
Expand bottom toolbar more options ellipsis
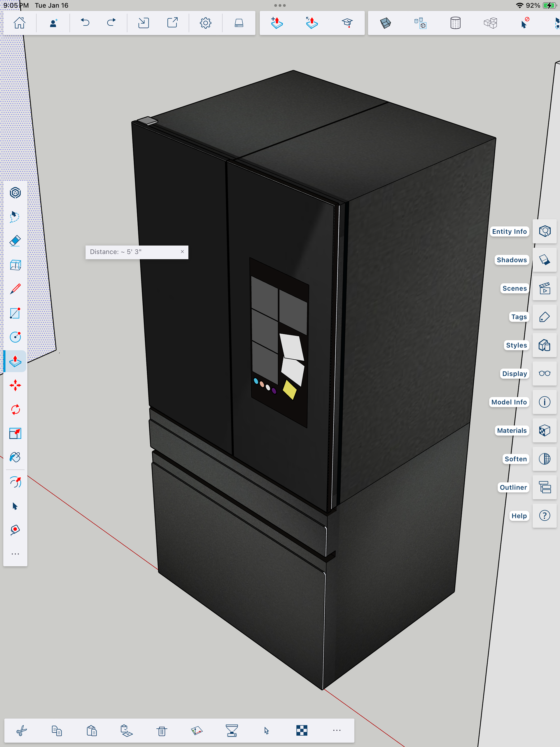[x=337, y=730]
